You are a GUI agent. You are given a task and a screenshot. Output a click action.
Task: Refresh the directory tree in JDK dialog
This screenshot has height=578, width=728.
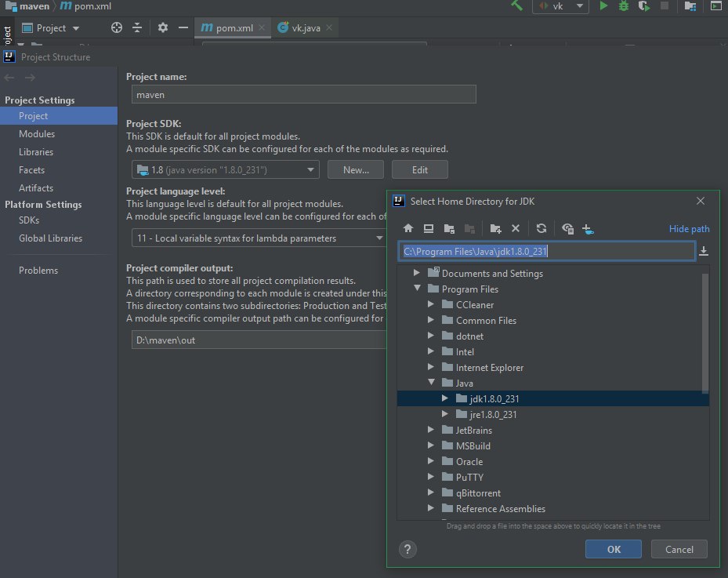[541, 228]
